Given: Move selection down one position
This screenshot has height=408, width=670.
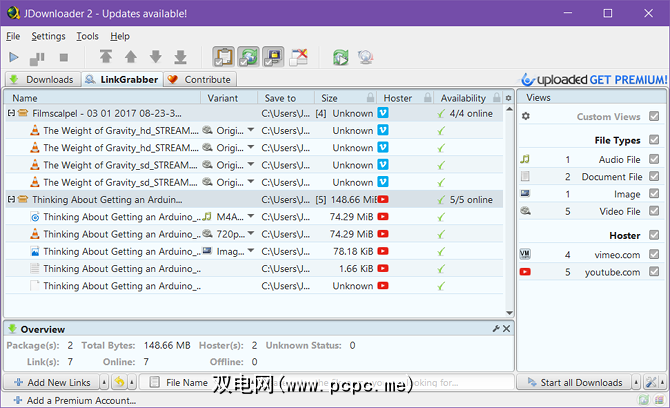Looking at the screenshot, I should tap(156, 57).
